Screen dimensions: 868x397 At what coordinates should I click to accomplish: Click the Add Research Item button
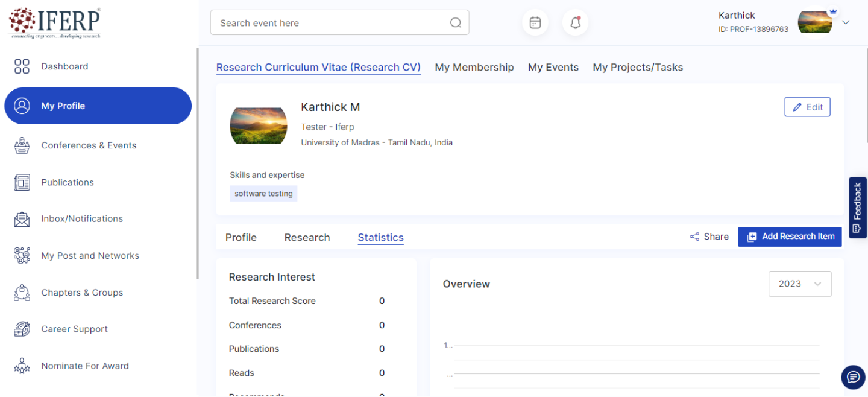pyautogui.click(x=790, y=237)
